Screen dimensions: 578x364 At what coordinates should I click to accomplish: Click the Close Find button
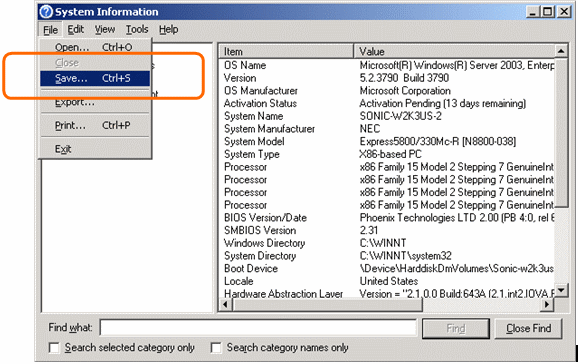(x=529, y=328)
